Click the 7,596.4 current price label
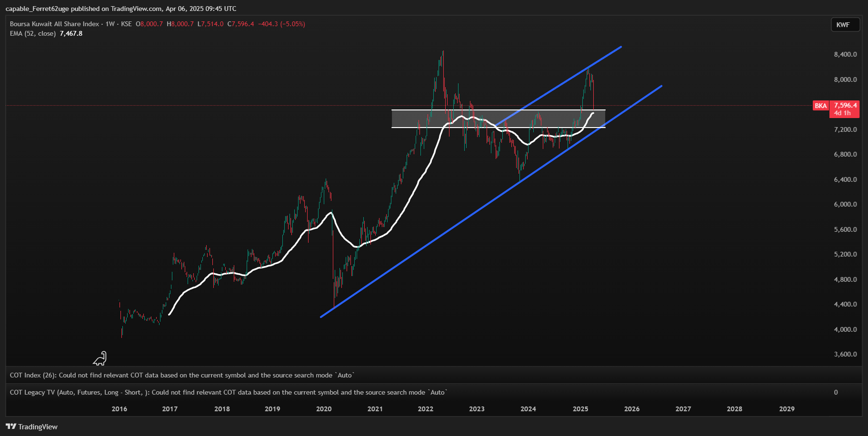The width and height of the screenshot is (868, 436). point(845,105)
